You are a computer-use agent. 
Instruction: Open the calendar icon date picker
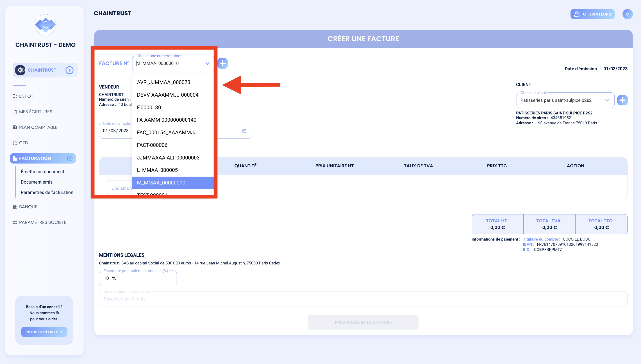pos(244,131)
